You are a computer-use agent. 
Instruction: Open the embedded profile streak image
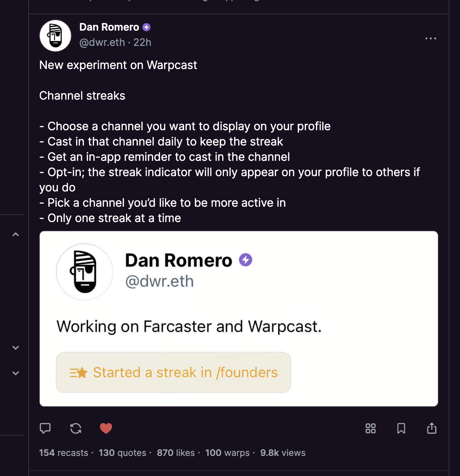[238, 319]
